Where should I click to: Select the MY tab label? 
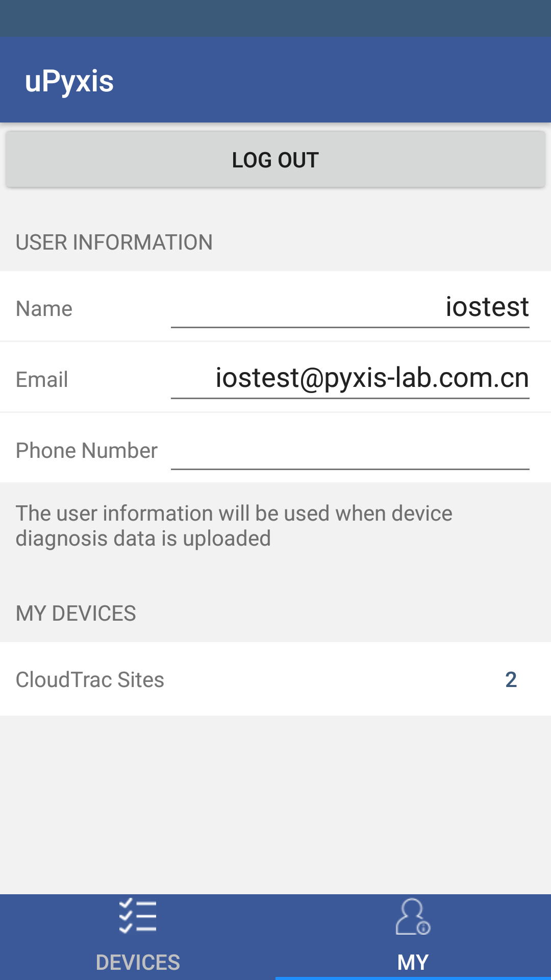[413, 962]
